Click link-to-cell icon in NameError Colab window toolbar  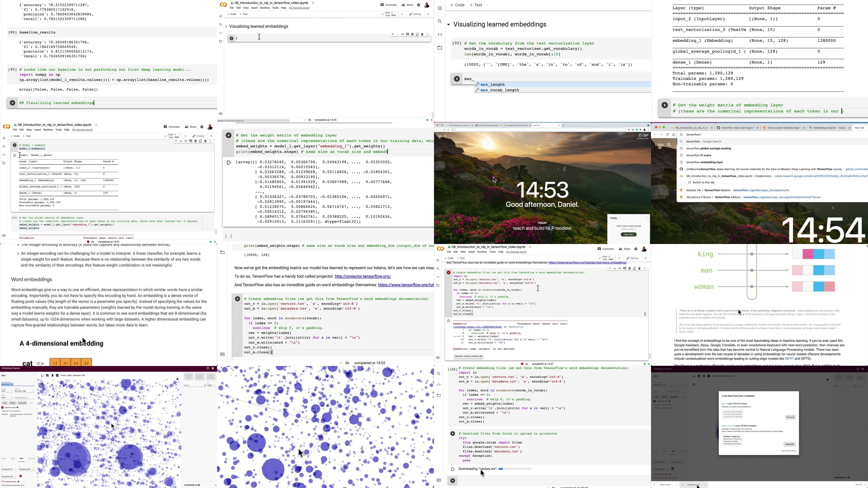[620, 268]
